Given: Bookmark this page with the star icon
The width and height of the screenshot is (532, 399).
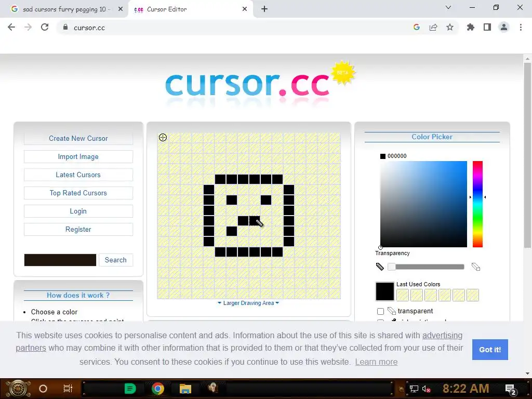Looking at the screenshot, I should pyautogui.click(x=450, y=28).
